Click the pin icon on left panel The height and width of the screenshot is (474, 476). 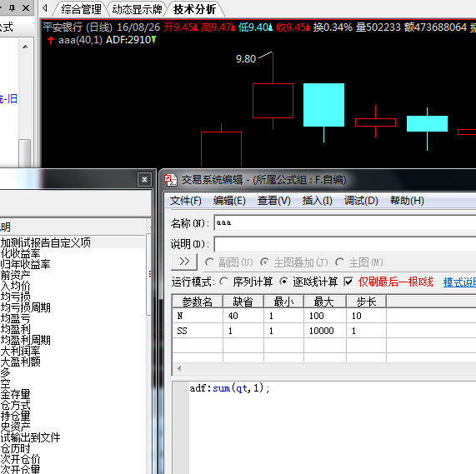(x=13, y=7)
